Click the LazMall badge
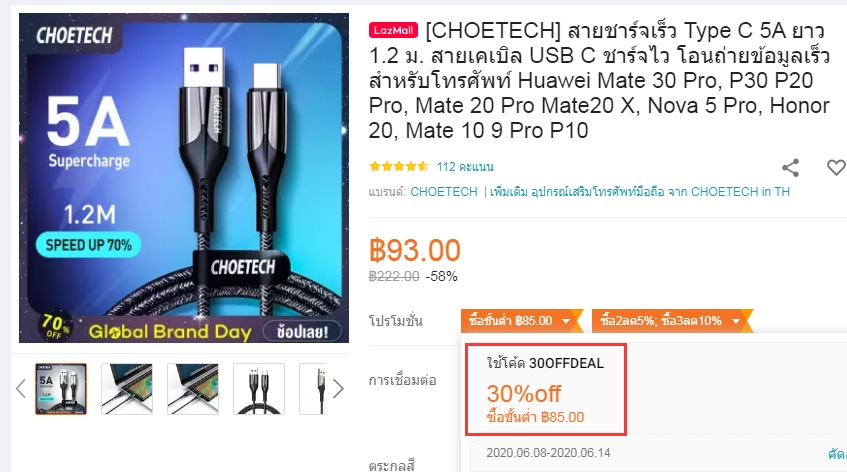847x472 pixels. tap(393, 30)
